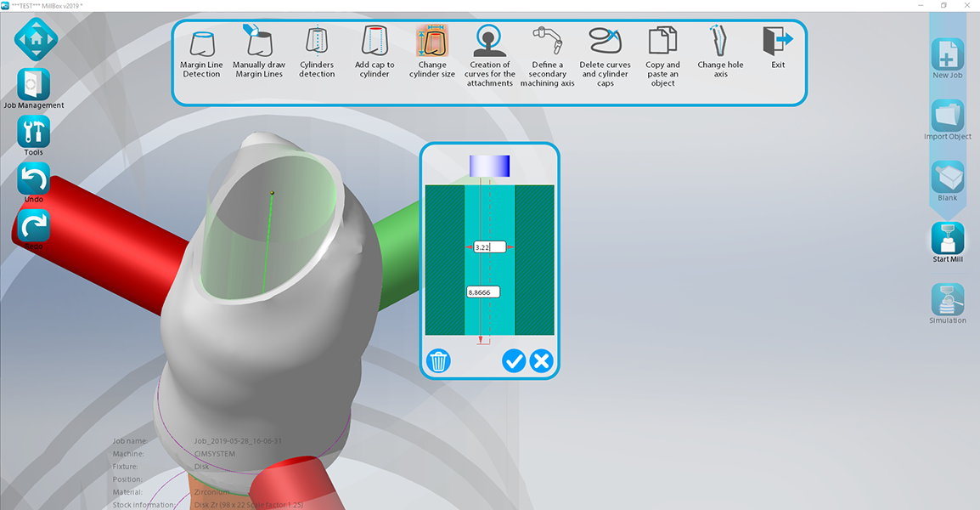Screen dimensions: 980x510
Task: Choose Copy and paste an object
Action: tap(662, 56)
